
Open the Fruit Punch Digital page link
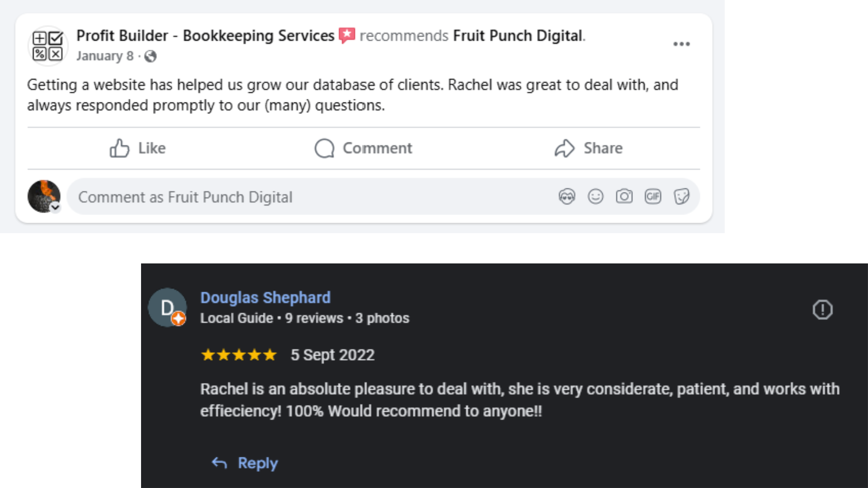[x=518, y=35]
